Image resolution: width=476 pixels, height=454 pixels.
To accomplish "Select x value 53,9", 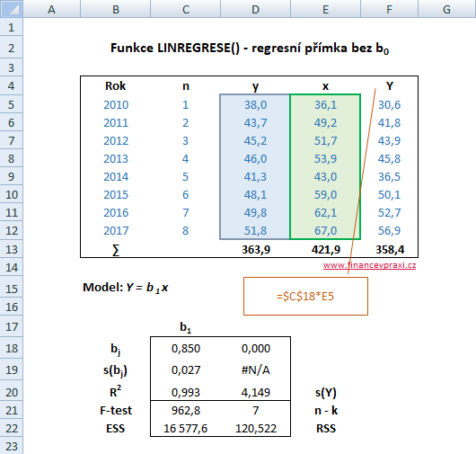I will 325,158.
